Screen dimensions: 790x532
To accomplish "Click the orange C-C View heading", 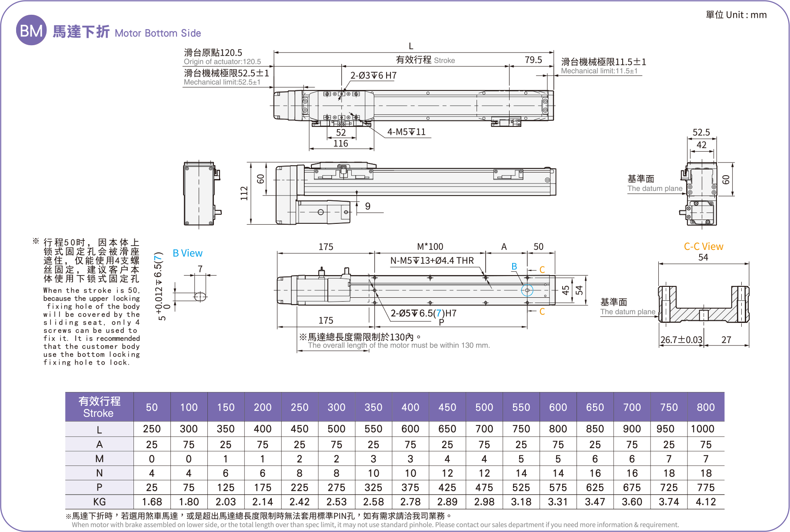I will coord(703,246).
